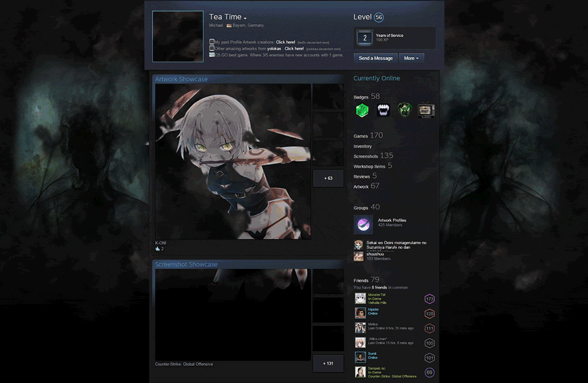Open Sumit's friend avatar
Viewport: 588px width, 383px height.
(360, 357)
